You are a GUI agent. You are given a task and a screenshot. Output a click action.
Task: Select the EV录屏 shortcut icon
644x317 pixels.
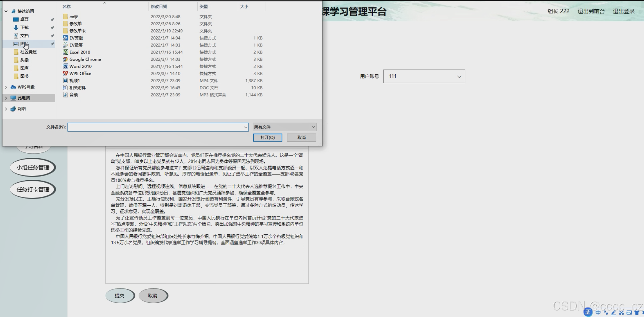click(x=65, y=45)
